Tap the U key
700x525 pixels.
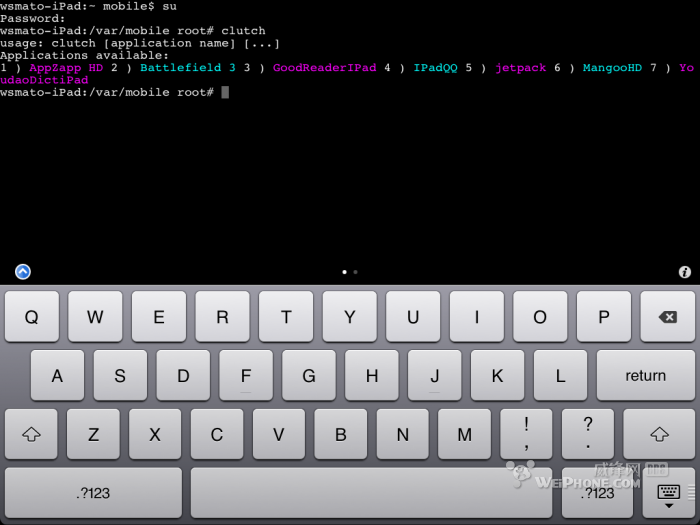[413, 317]
